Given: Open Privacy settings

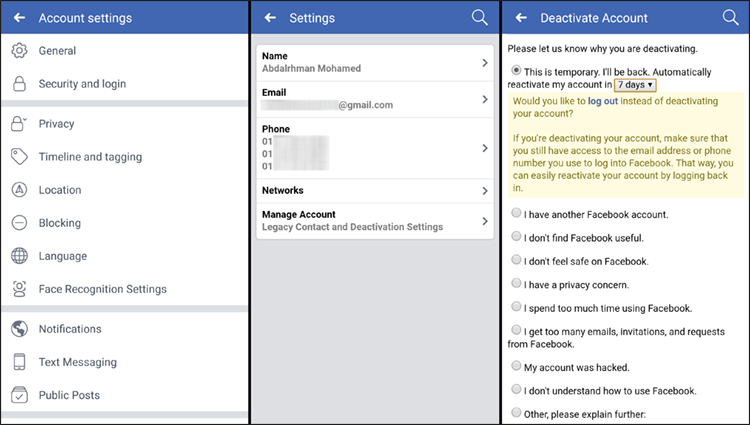Looking at the screenshot, I should (124, 123).
